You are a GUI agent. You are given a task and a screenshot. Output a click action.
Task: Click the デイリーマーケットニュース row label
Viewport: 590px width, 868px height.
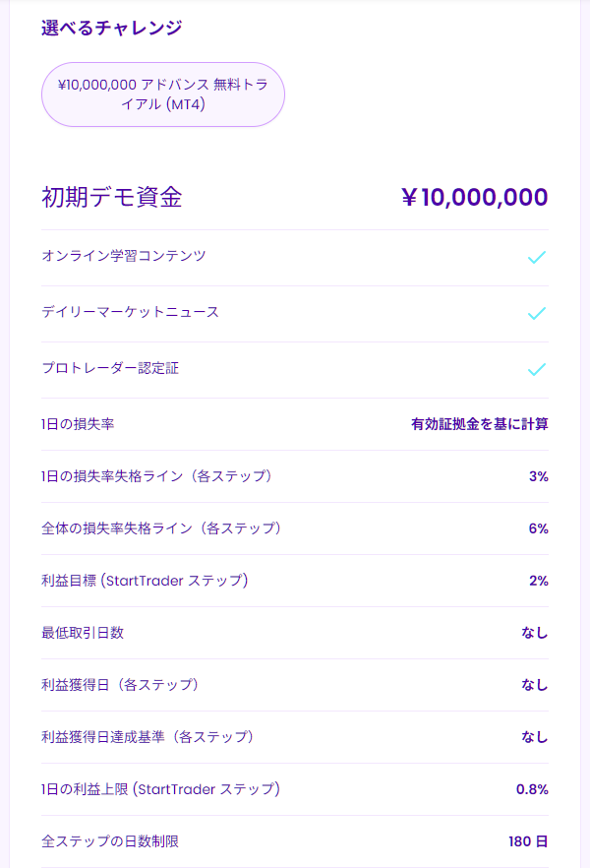tap(130, 312)
